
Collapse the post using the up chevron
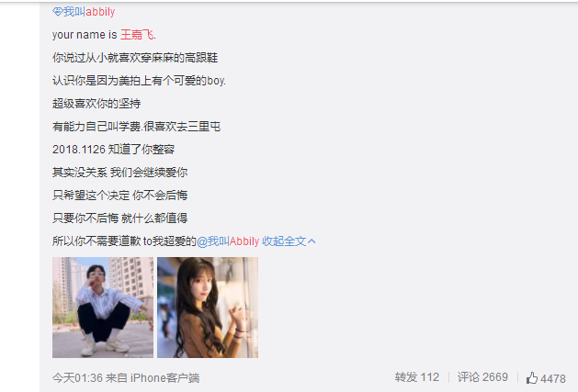312,241
